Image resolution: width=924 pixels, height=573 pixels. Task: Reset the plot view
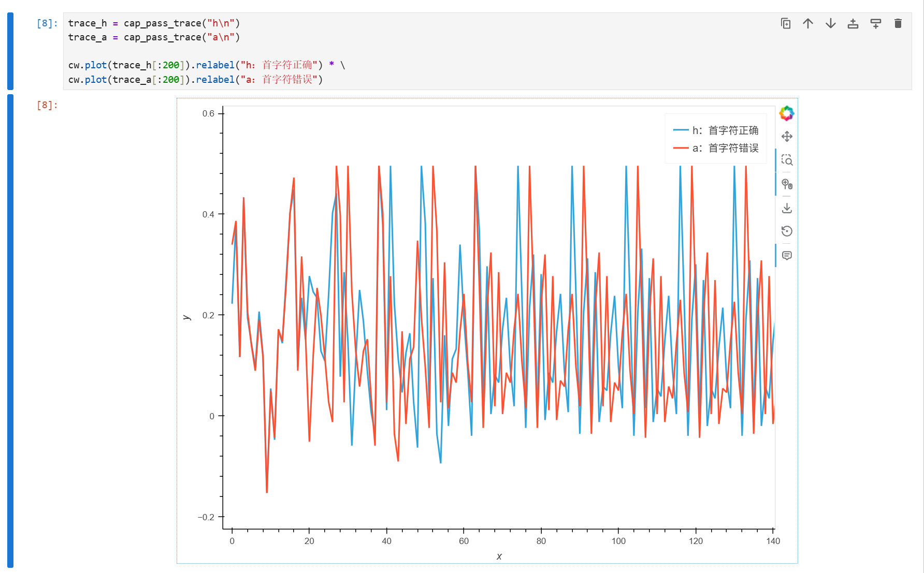click(787, 231)
